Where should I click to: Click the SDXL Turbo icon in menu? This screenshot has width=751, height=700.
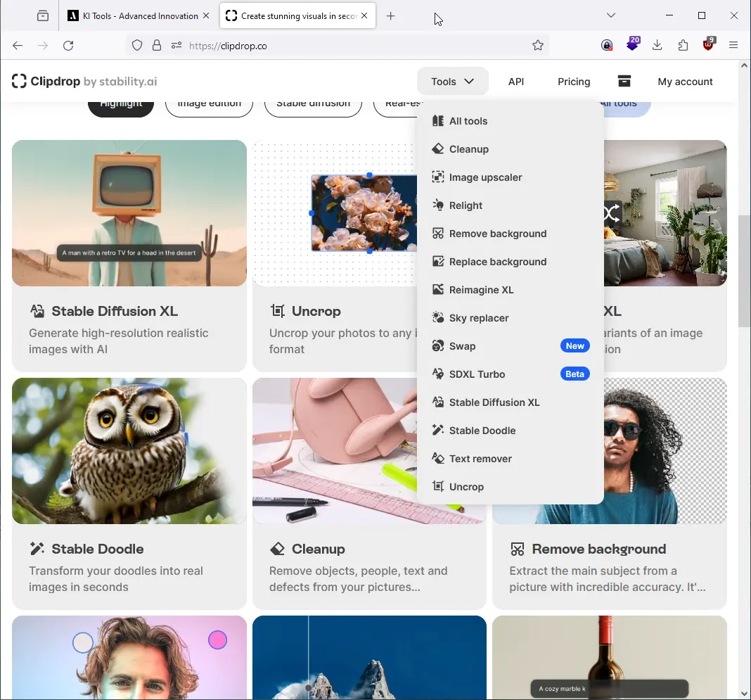438,374
